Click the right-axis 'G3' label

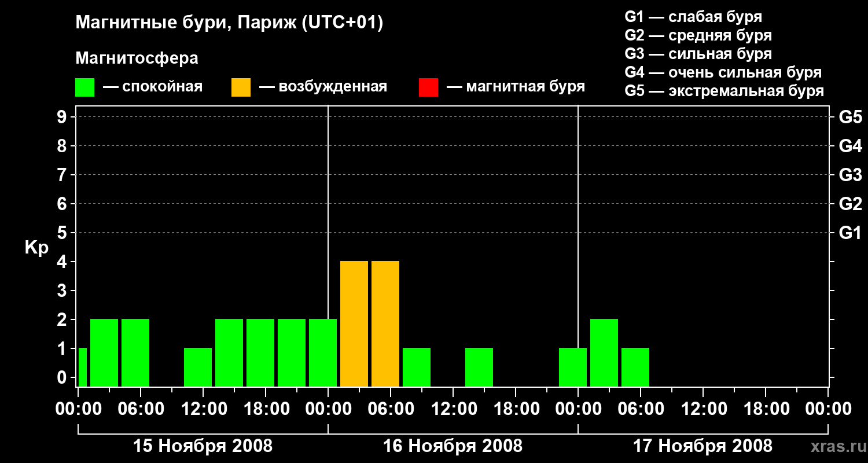pyautogui.click(x=851, y=175)
